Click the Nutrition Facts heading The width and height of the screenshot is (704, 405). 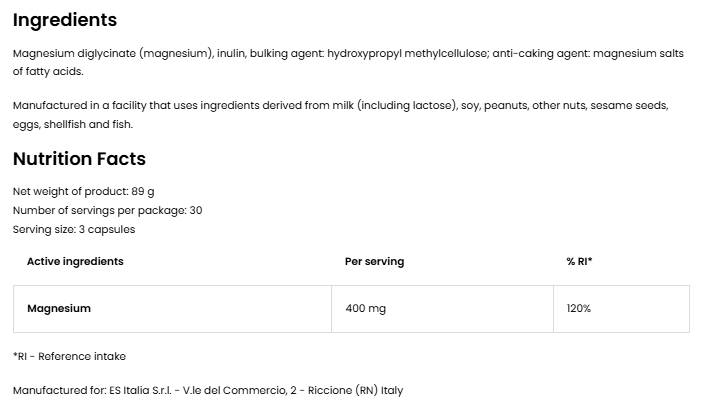pyautogui.click(x=79, y=159)
